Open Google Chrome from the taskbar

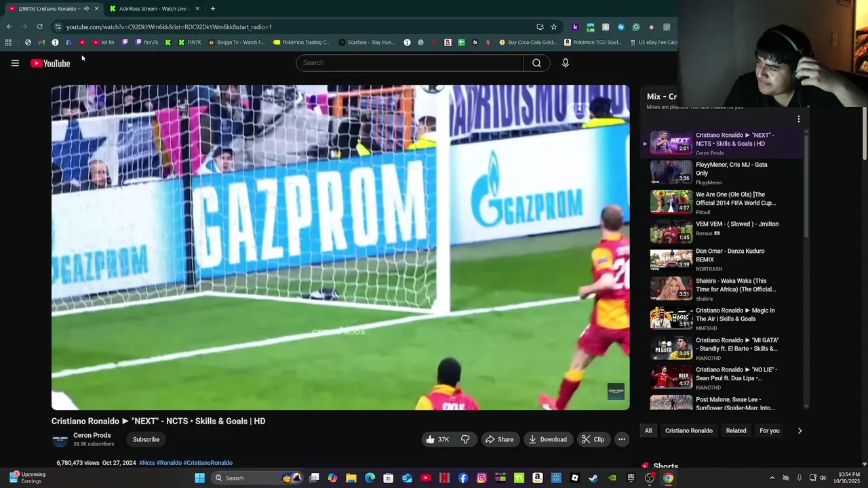668,478
